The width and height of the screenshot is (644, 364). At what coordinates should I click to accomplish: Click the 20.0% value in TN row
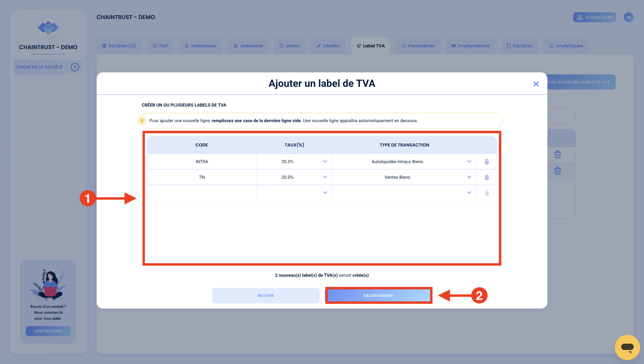pyautogui.click(x=287, y=177)
